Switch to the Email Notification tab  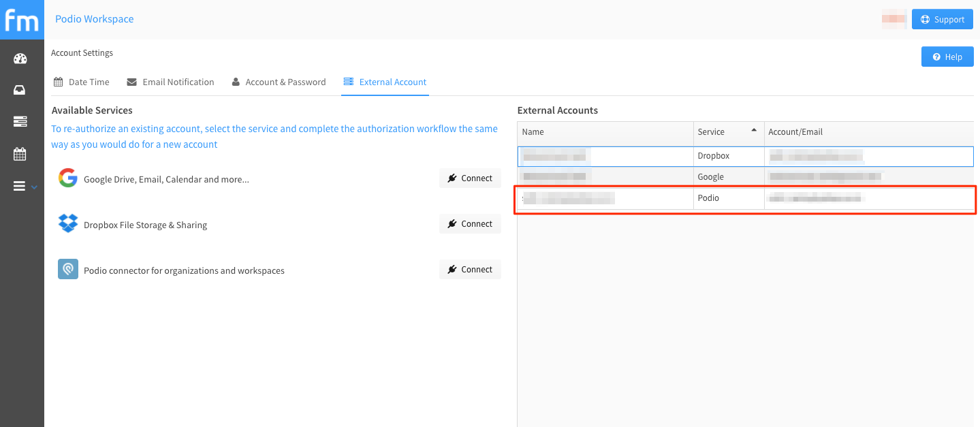pos(170,82)
